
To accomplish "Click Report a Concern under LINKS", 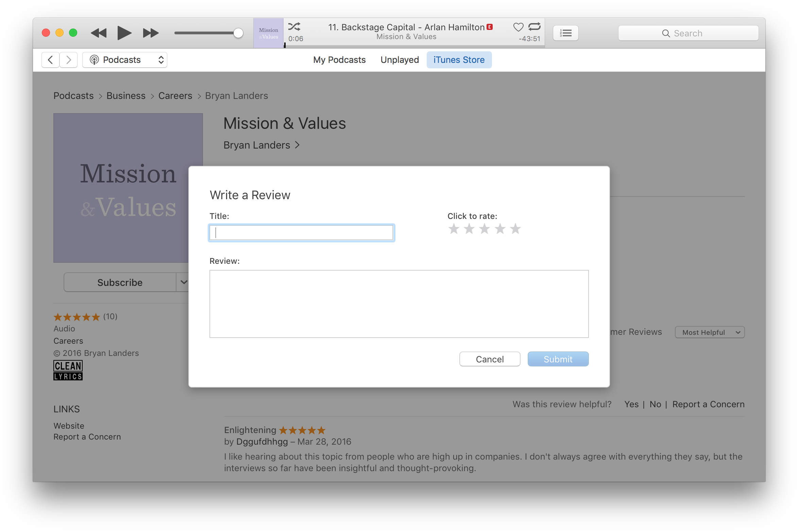I will tap(87, 437).
